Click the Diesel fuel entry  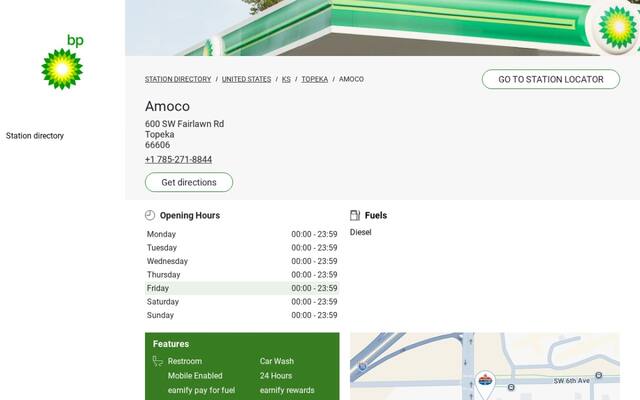[x=361, y=232]
